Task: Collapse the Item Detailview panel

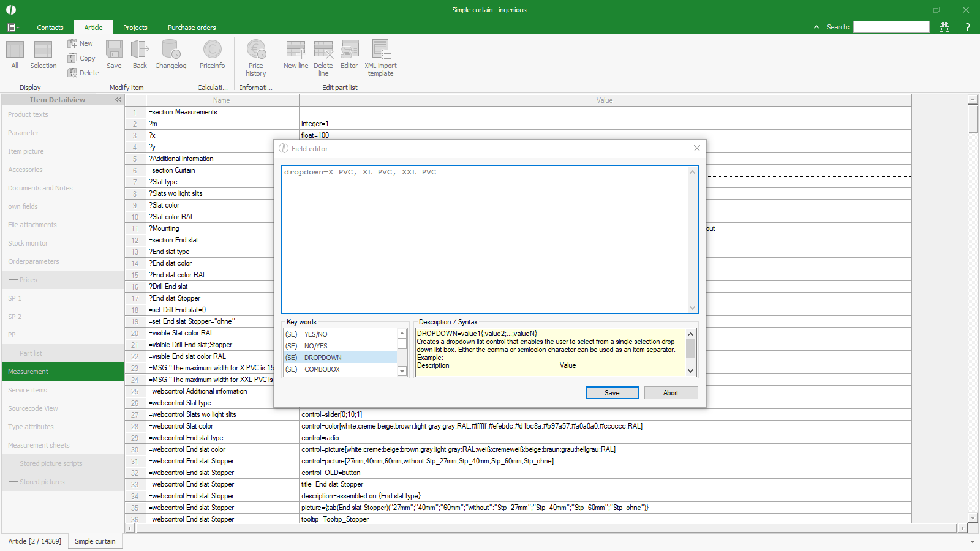Action: [x=118, y=100]
